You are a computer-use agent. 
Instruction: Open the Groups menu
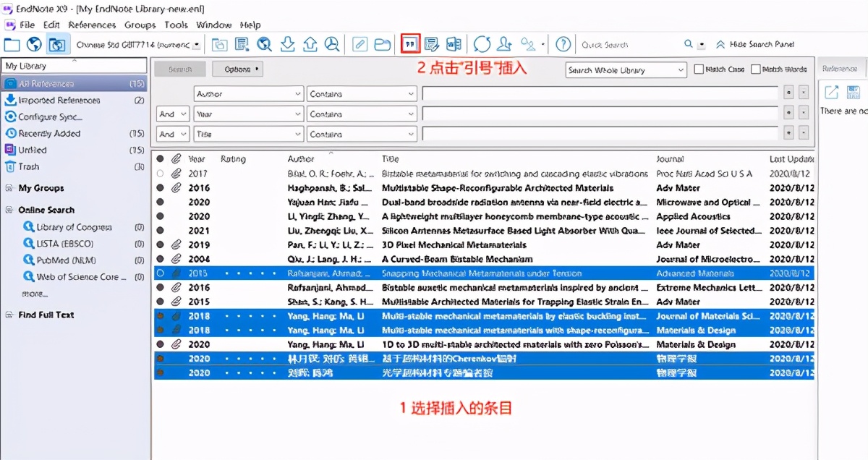pyautogui.click(x=140, y=25)
